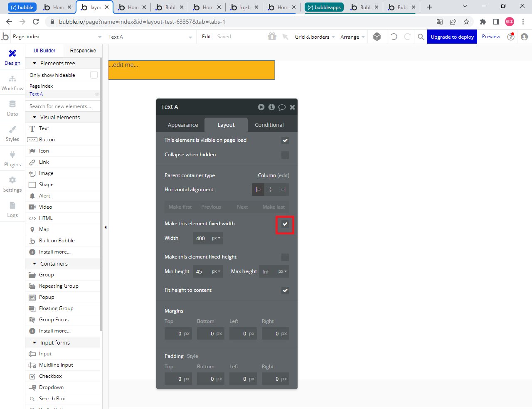Uncheck Make this element fixed-width
Screen dimensions: 532x409
[285, 224]
